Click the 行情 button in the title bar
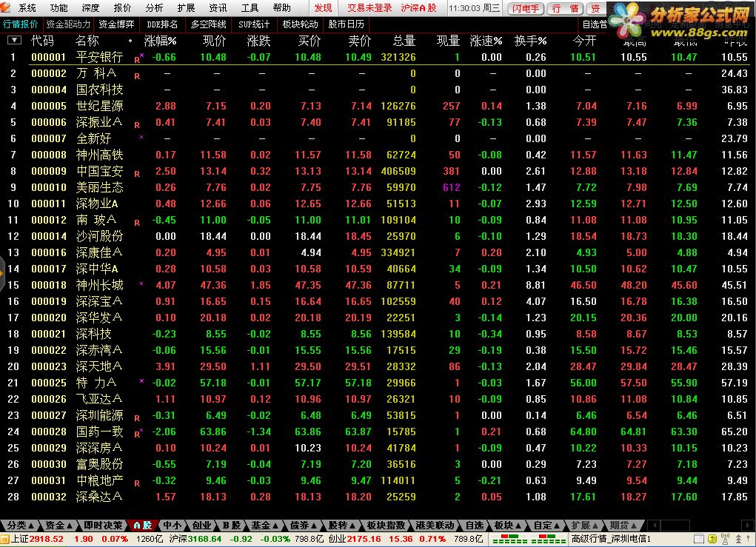Viewport: 756px width, 547px height. tap(566, 8)
